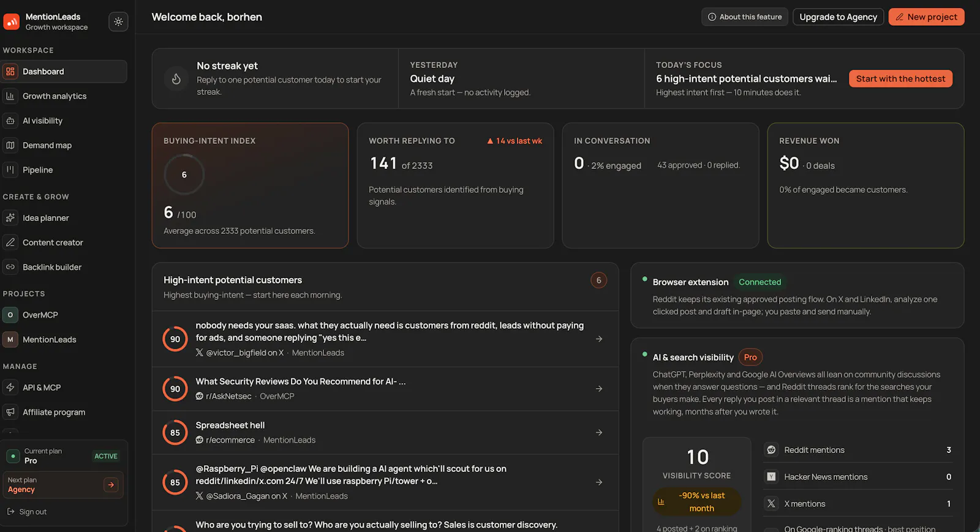Click the Reddit icon beside r/ecommerce
This screenshot has width=980, height=532.
click(200, 440)
